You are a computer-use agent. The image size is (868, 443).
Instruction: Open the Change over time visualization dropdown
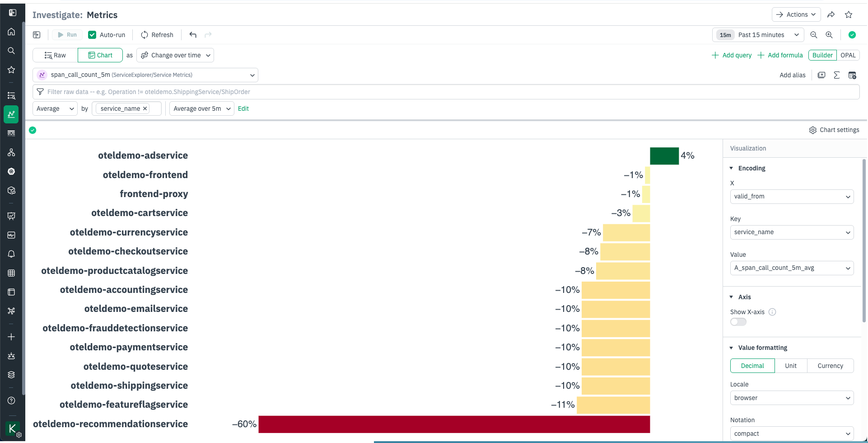tap(175, 55)
